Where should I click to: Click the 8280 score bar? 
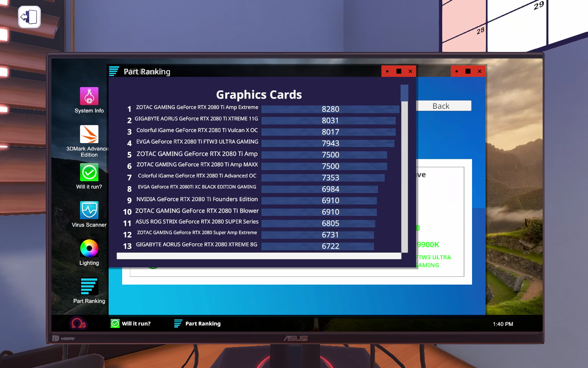[330, 109]
